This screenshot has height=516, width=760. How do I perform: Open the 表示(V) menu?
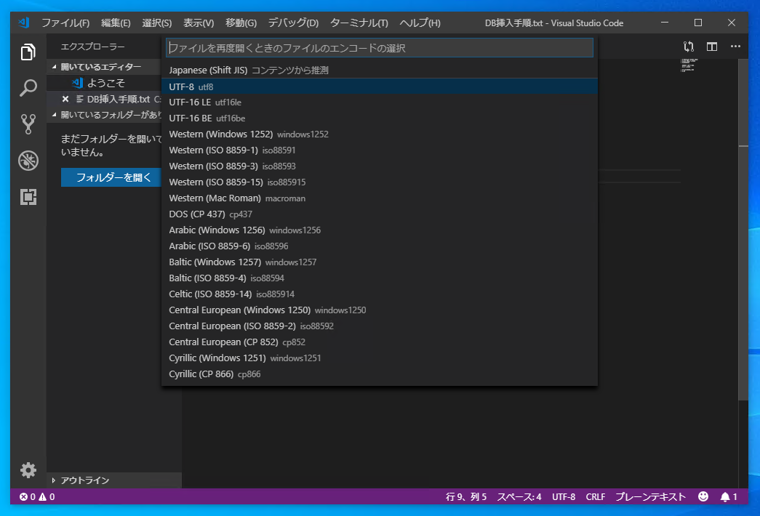click(x=198, y=23)
